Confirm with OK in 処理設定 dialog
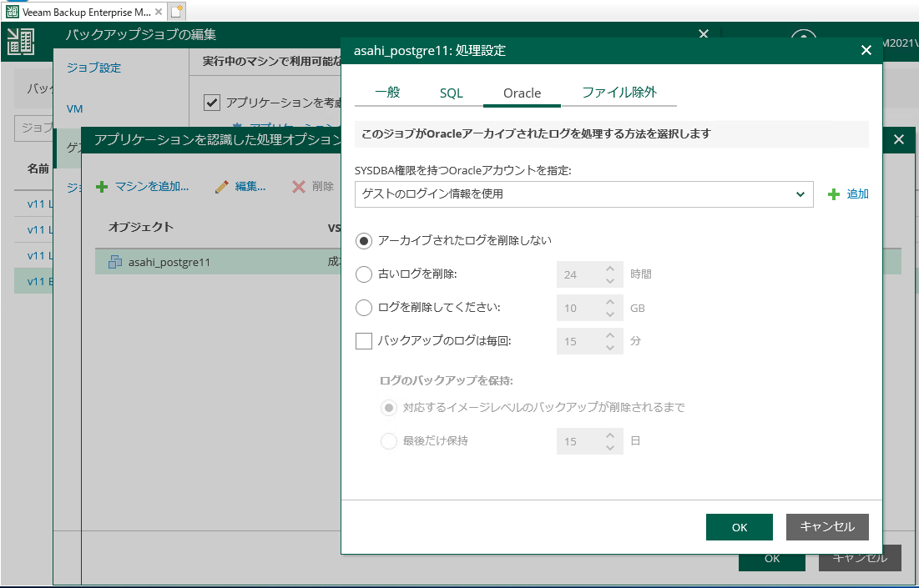 (x=739, y=527)
